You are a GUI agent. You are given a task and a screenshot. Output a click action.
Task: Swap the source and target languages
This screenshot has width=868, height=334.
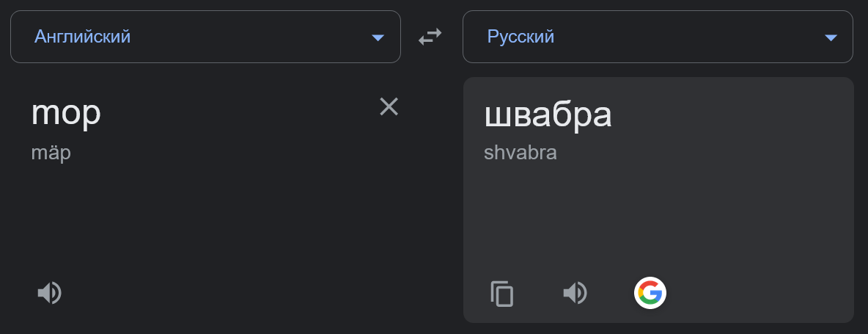click(x=430, y=37)
